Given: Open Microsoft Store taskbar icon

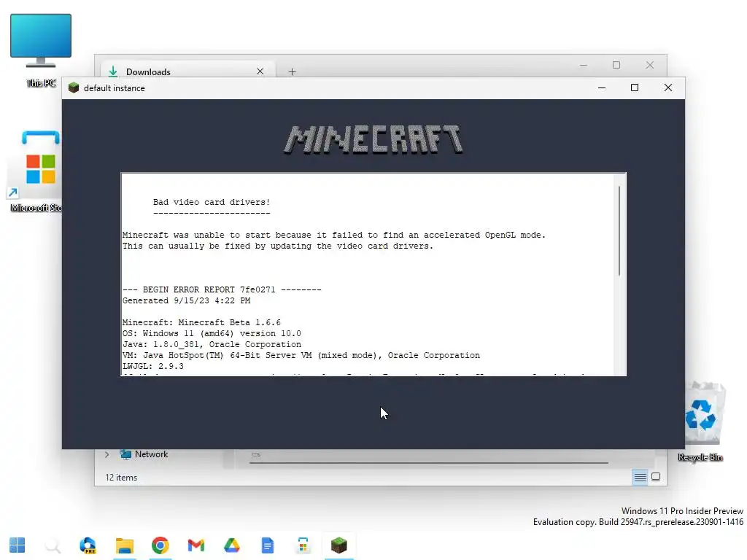Looking at the screenshot, I should [303, 545].
